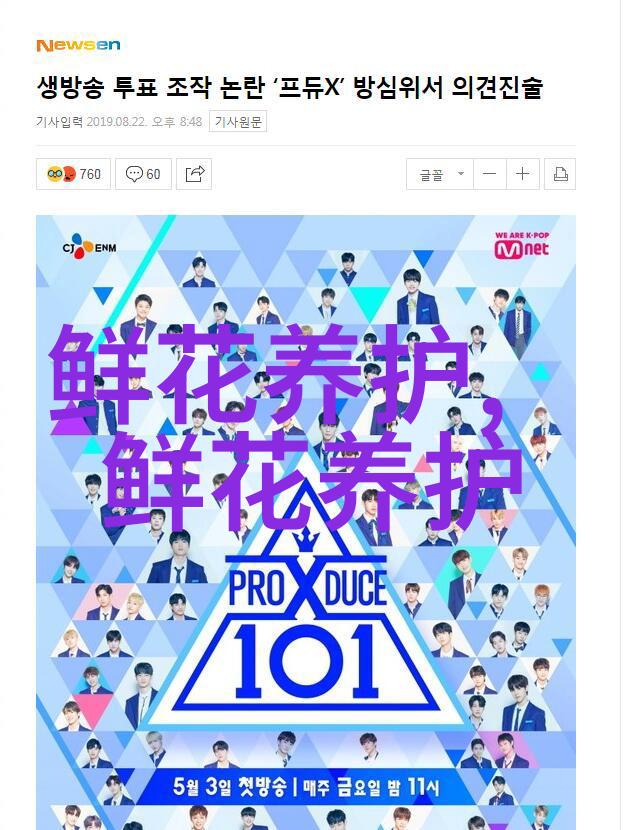Click the 5월 3일 첫방송 banner
Screen dimensions: 626x830
(305, 787)
